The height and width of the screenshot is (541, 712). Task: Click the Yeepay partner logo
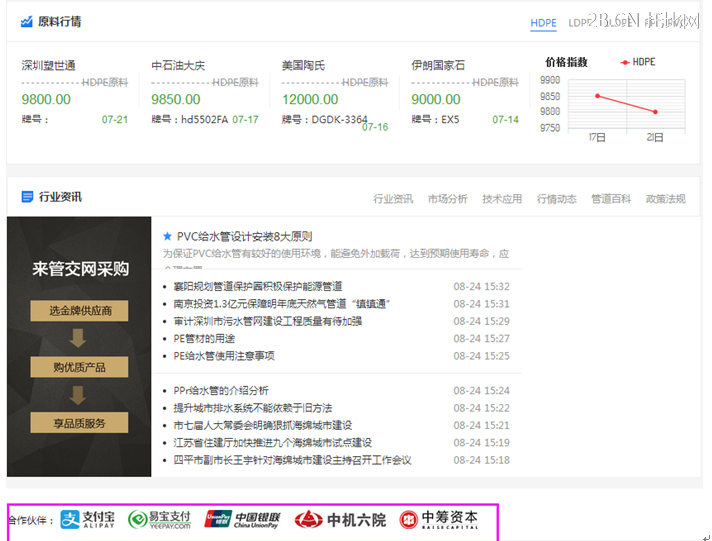point(159,520)
